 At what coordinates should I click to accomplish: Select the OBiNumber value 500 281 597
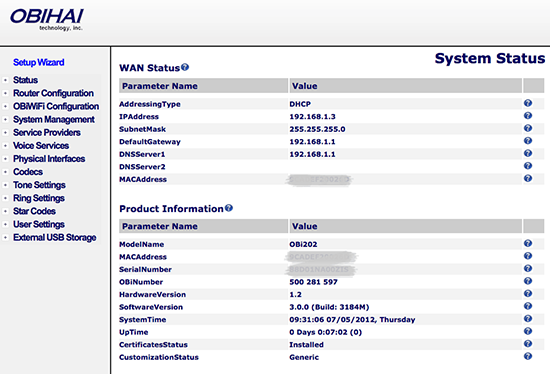[x=313, y=282]
